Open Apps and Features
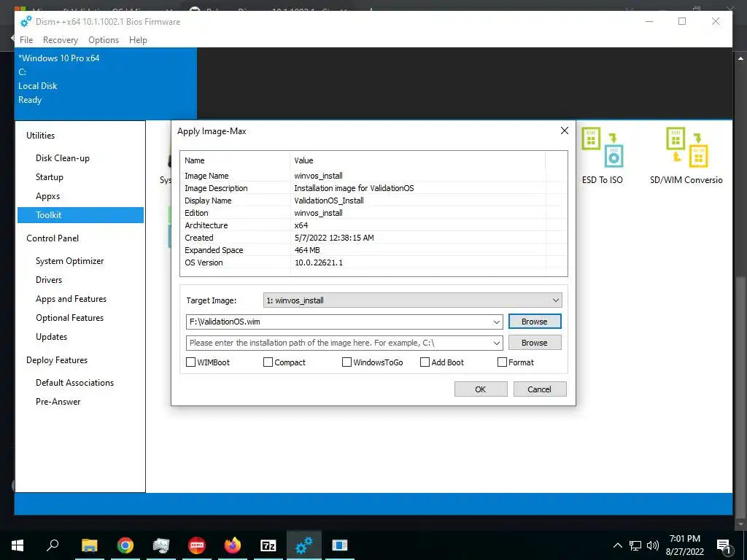 pos(71,299)
